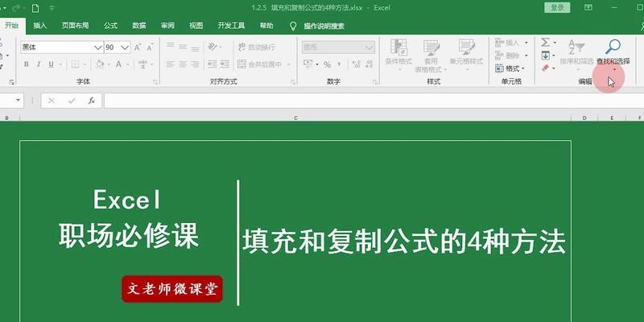Expand Merge and Center dropdown arrow
The image size is (644, 322).
[288, 64]
